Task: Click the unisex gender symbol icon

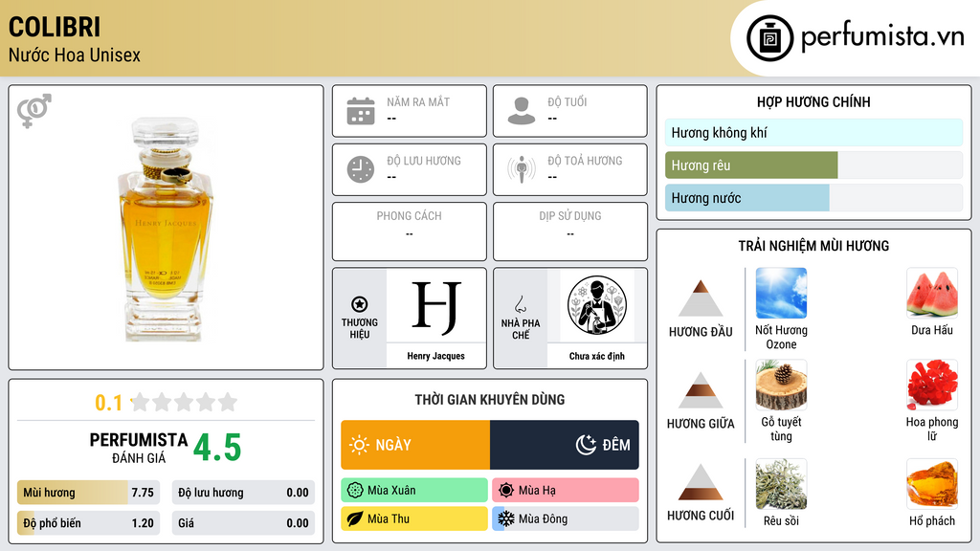Action: pyautogui.click(x=33, y=111)
